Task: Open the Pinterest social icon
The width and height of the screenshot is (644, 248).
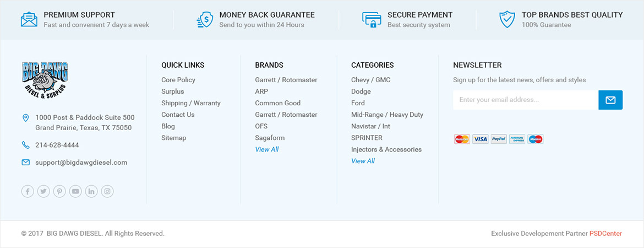Action: 59,191
